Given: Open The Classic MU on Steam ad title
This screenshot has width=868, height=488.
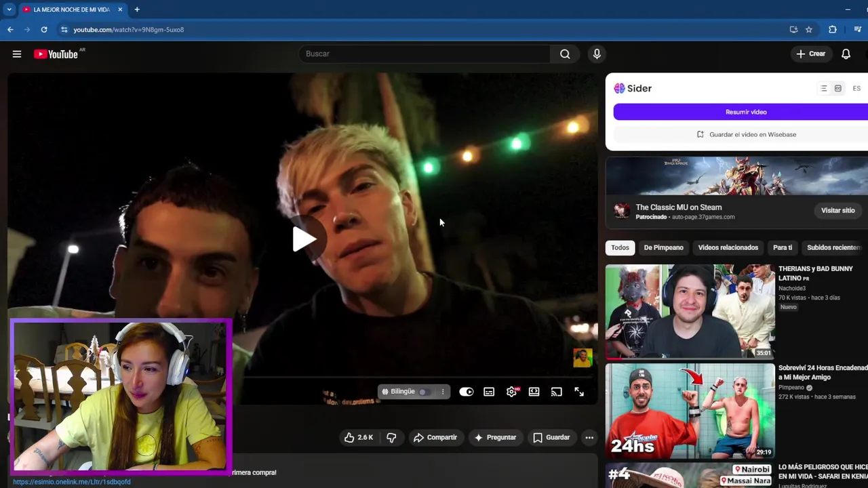Looking at the screenshot, I should (679, 207).
